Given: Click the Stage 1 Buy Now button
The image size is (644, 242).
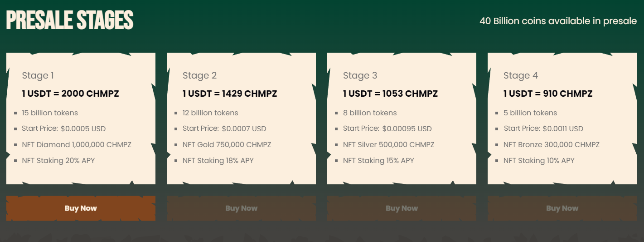Looking at the screenshot, I should pyautogui.click(x=81, y=208).
